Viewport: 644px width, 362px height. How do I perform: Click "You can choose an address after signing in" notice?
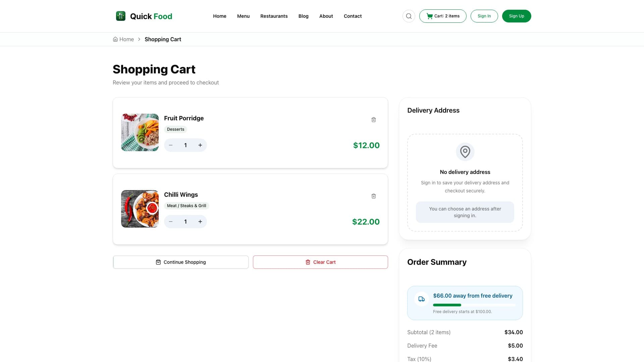465,212
